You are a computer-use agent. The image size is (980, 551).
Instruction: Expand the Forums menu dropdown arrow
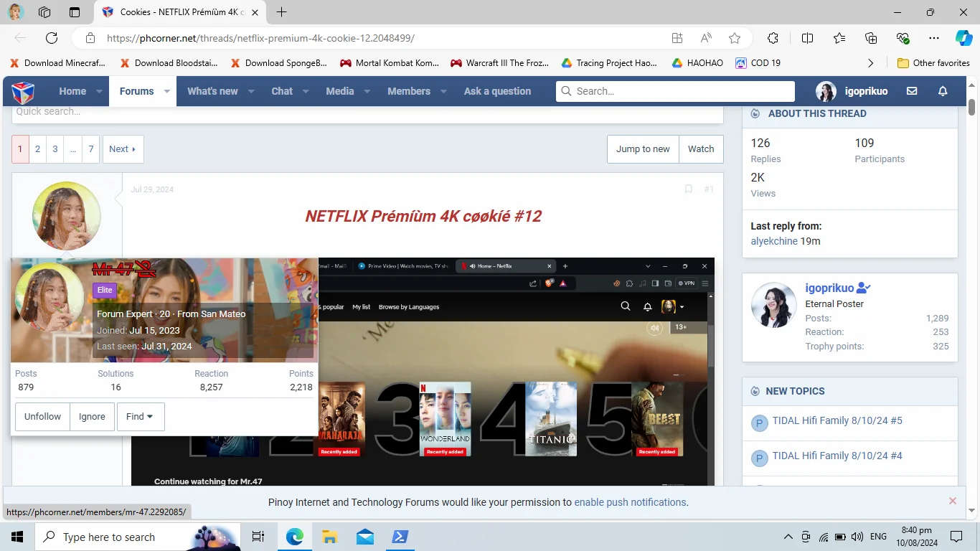tap(166, 91)
